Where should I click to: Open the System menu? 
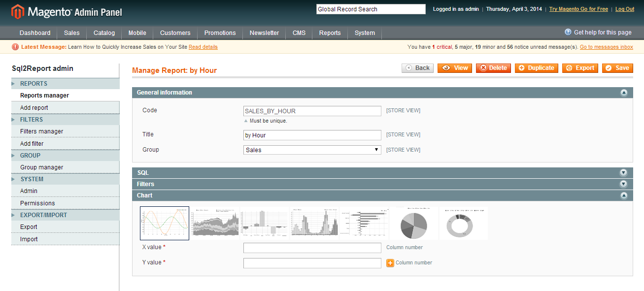tap(365, 33)
